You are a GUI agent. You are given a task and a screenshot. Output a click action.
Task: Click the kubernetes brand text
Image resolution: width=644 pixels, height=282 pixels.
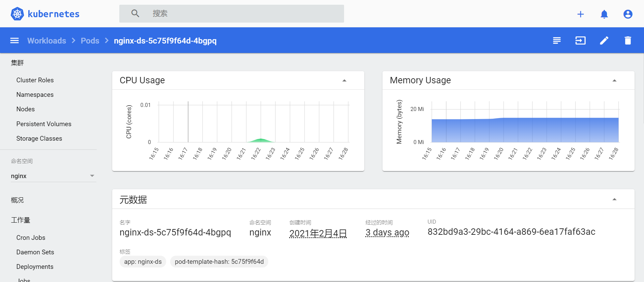(54, 14)
